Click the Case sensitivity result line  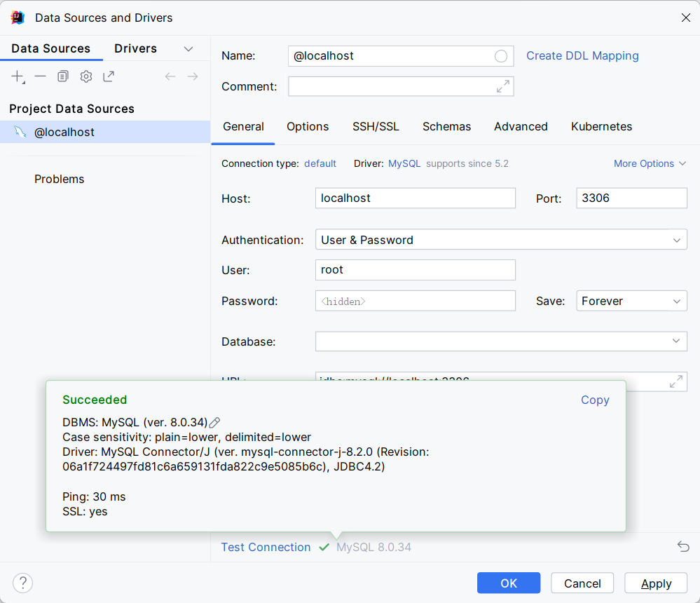pos(186,437)
